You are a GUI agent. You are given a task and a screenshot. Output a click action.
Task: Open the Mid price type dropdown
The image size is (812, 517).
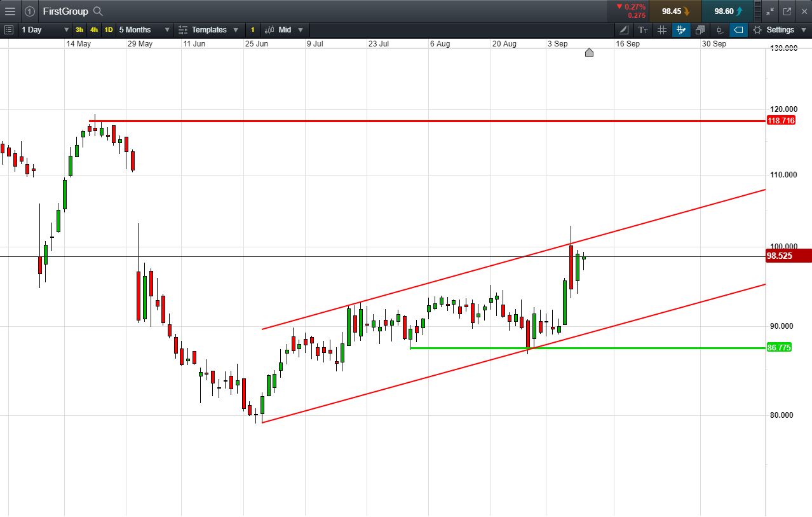pos(291,30)
